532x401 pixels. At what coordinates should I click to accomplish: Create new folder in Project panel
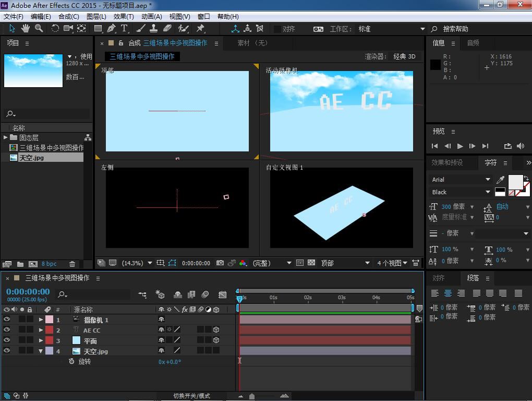coord(20,264)
